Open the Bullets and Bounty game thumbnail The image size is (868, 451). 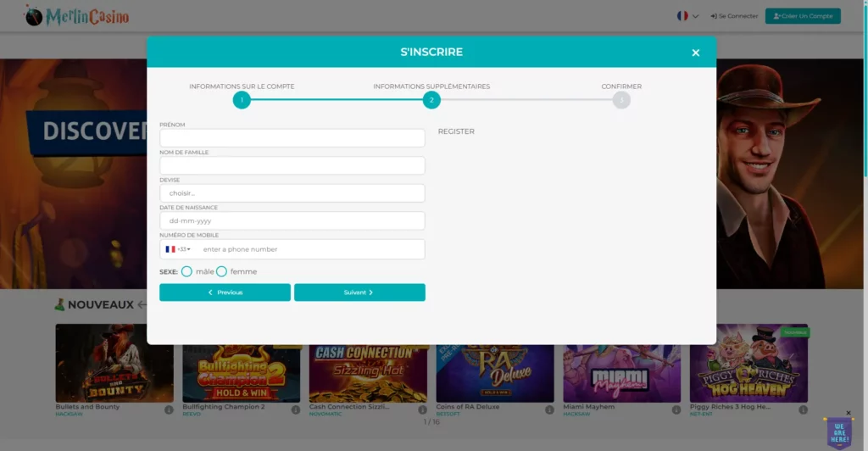[114, 363]
